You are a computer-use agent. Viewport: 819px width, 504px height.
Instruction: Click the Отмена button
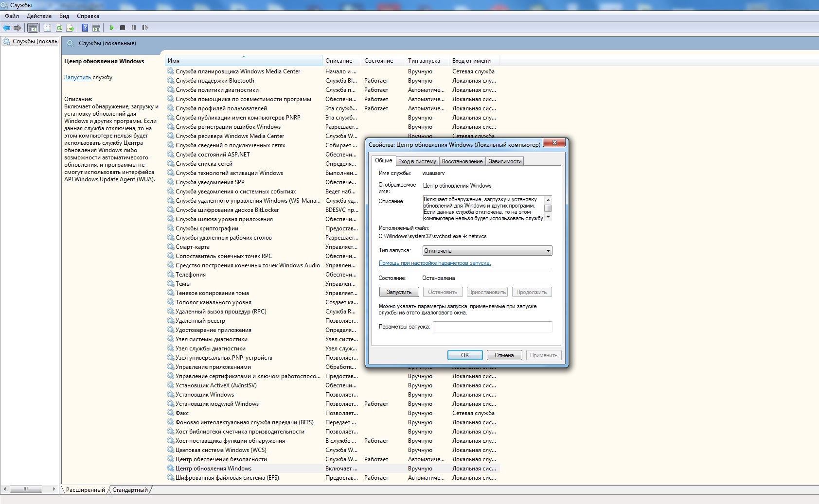click(x=504, y=355)
